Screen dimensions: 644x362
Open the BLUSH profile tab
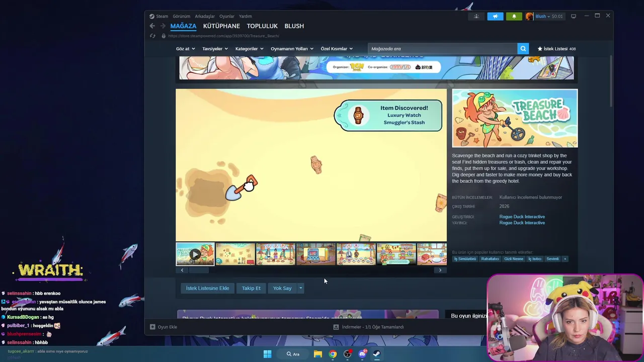coord(294,26)
